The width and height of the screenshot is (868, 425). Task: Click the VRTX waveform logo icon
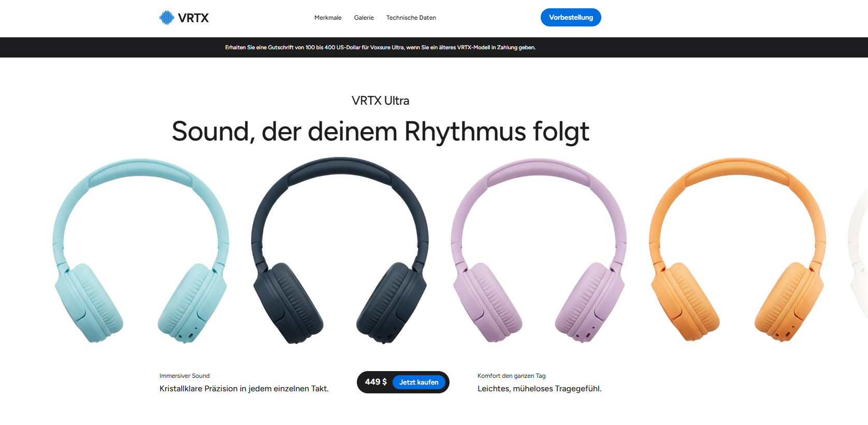(167, 18)
